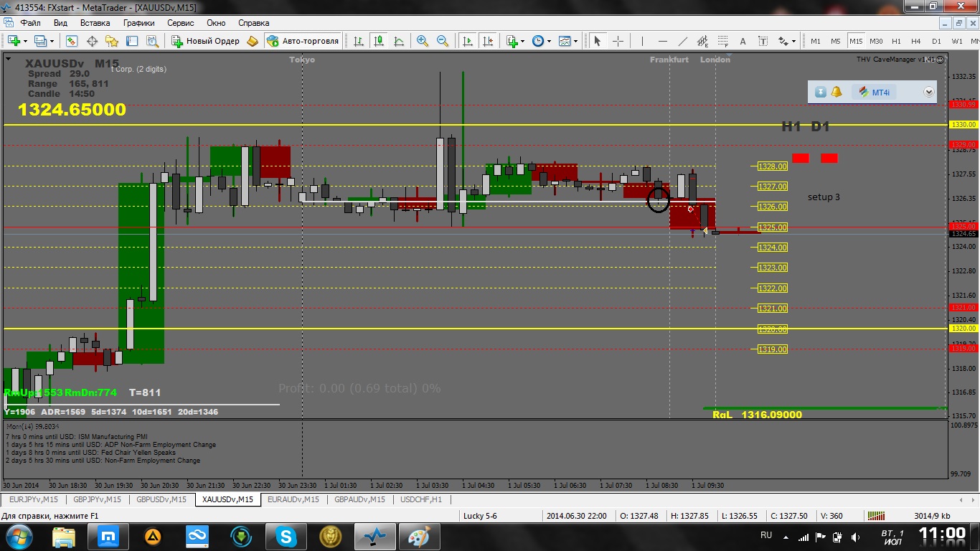Switch to M30 timeframe

[x=876, y=41]
